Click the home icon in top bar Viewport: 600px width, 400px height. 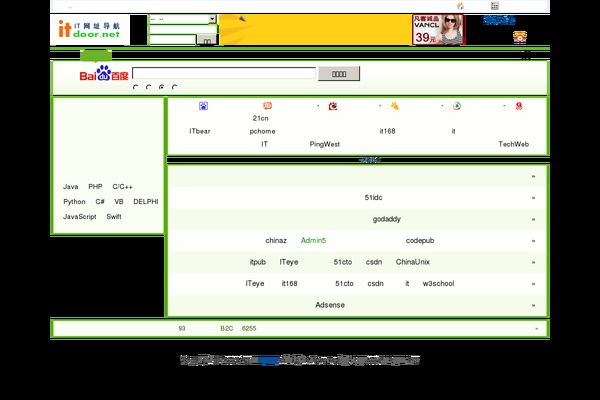pos(460,6)
